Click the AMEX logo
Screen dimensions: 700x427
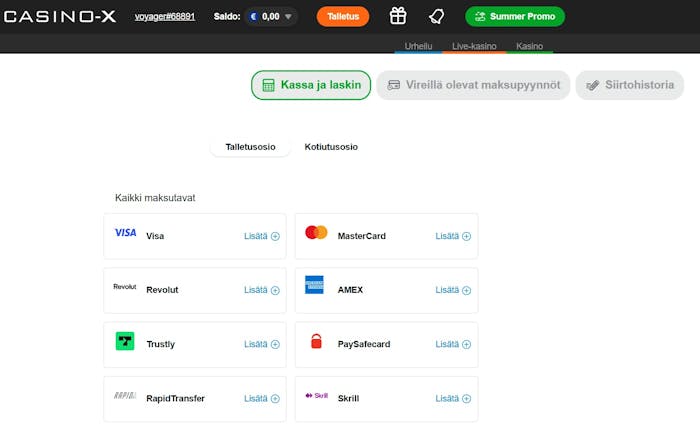point(314,285)
